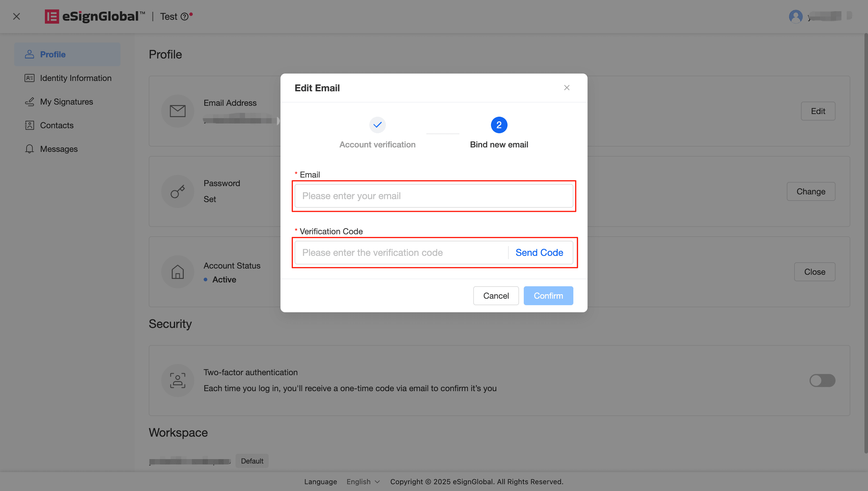Go to My Signatures in sidebar
Viewport: 868px width, 491px height.
click(x=66, y=102)
